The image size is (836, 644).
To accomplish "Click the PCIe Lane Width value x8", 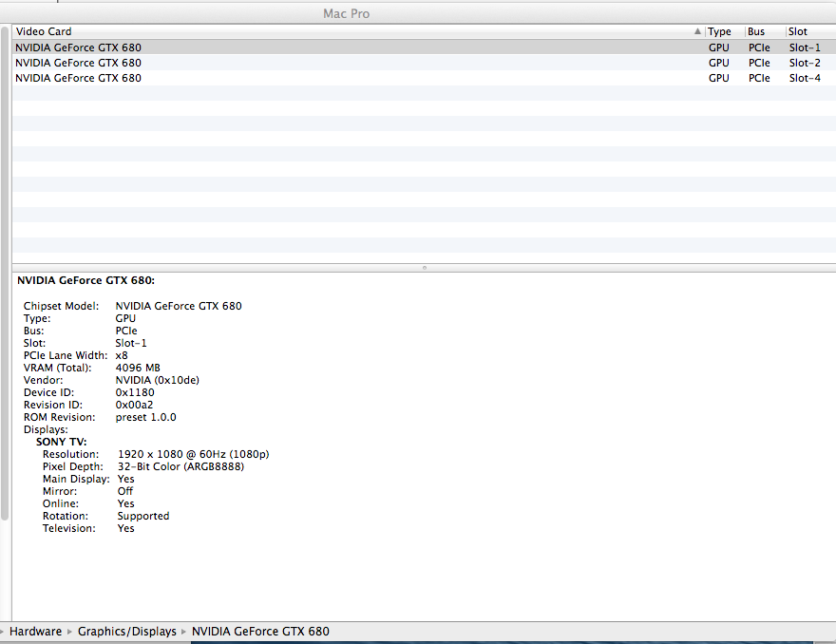I will point(122,355).
